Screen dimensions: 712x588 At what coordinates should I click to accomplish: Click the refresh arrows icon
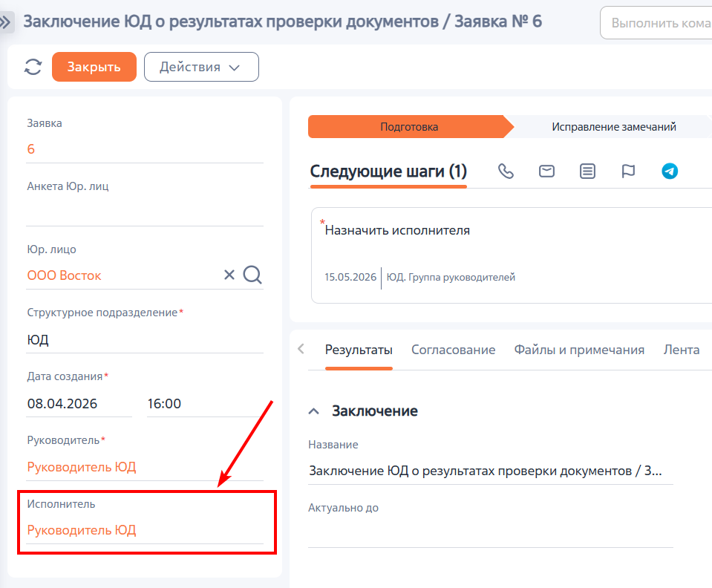(33, 67)
